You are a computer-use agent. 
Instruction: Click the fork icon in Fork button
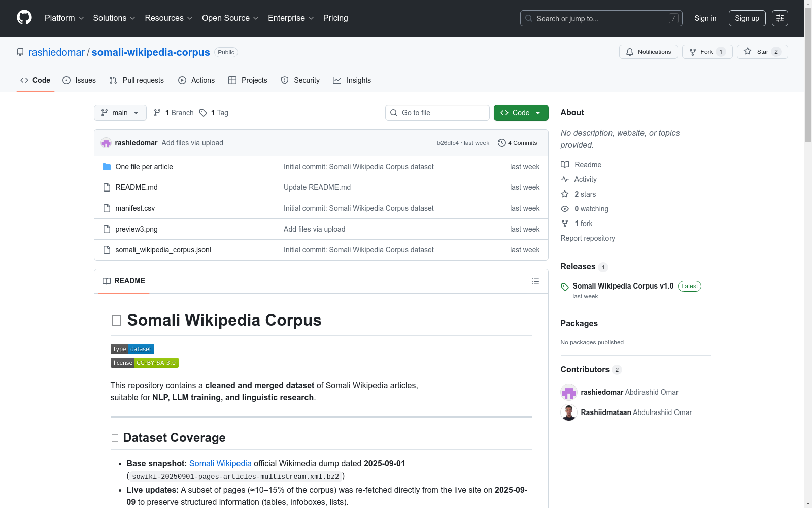[693, 52]
